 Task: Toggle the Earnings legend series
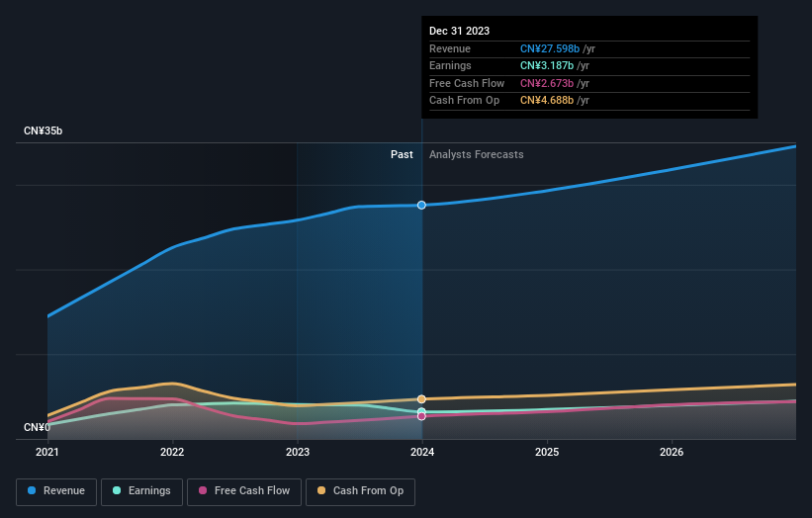coord(141,491)
